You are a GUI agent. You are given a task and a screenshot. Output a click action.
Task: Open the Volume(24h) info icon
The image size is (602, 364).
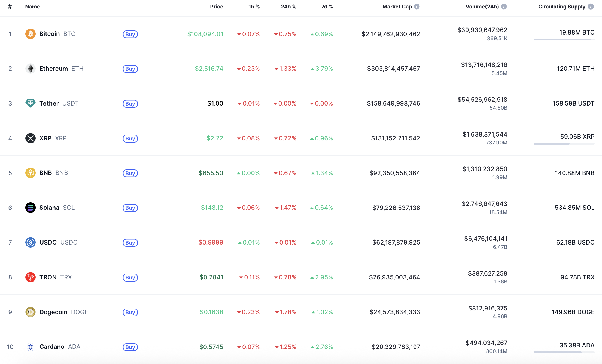click(504, 7)
